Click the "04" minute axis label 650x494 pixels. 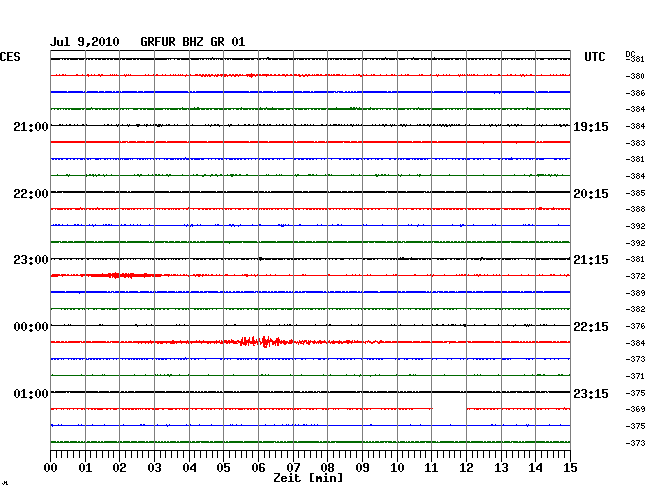(x=189, y=468)
